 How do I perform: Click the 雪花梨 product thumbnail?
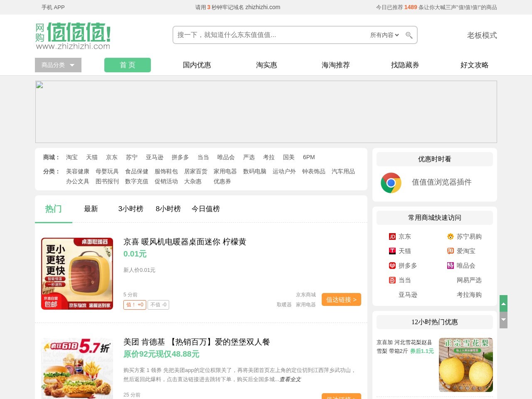(465, 365)
